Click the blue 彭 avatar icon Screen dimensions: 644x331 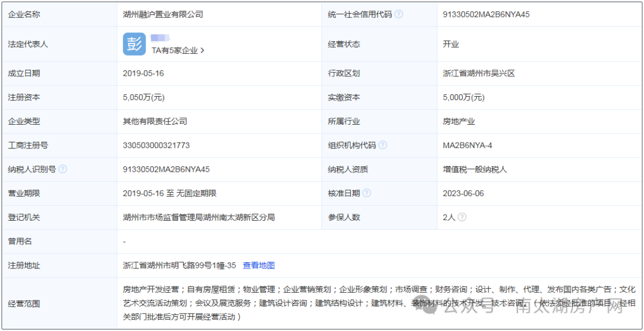[x=134, y=44]
